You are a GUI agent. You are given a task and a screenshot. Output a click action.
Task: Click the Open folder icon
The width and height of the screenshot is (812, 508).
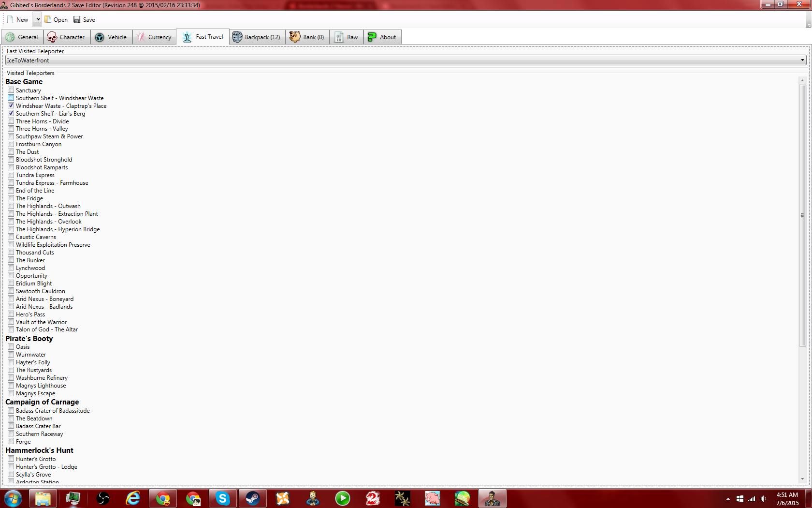[x=48, y=20]
